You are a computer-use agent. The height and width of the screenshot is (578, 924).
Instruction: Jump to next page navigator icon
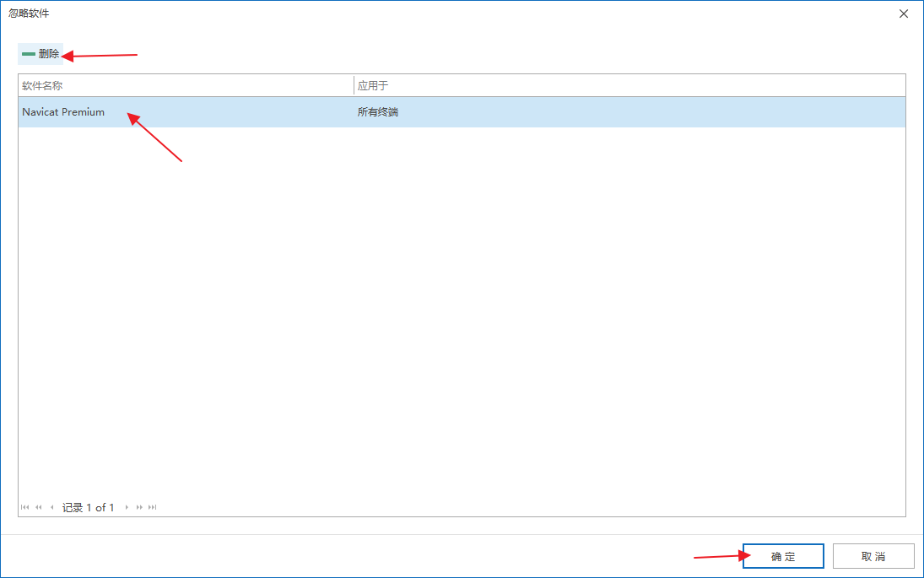coord(140,507)
